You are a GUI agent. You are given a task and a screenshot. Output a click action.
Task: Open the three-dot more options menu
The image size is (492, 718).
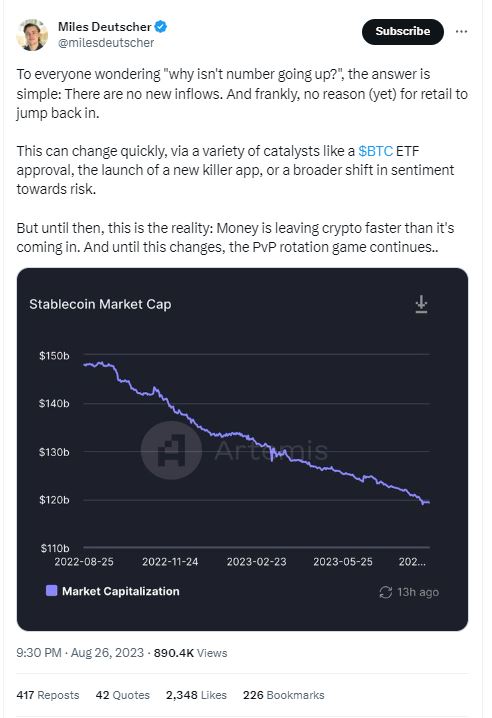coord(461,32)
